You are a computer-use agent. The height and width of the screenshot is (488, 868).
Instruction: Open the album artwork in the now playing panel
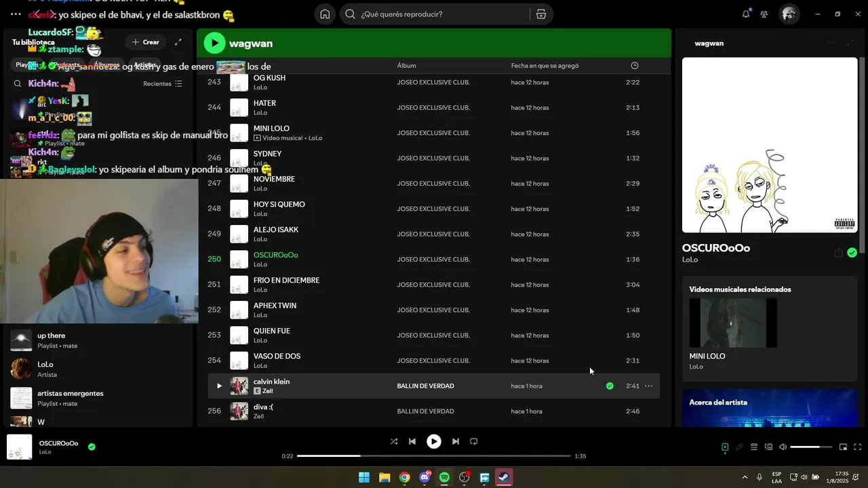pyautogui.click(x=770, y=144)
